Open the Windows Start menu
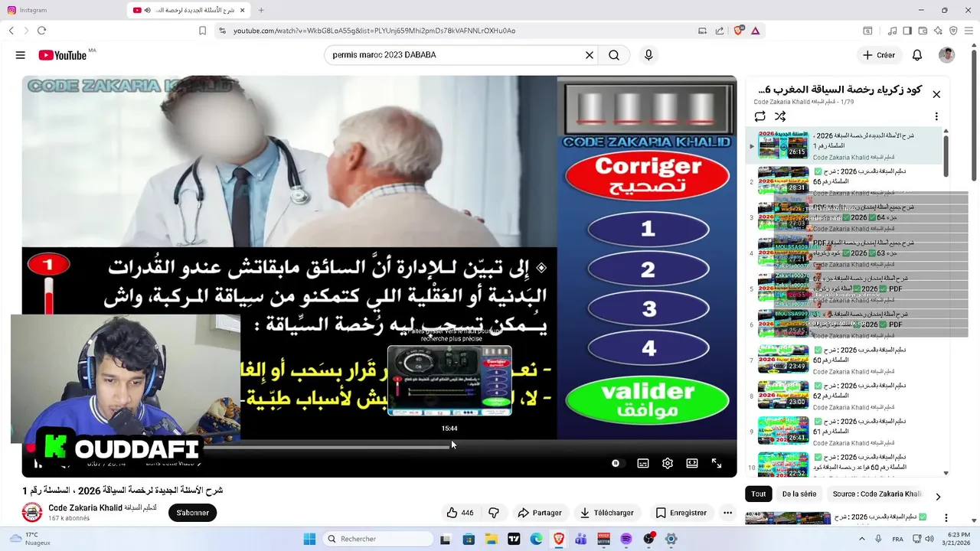The height and width of the screenshot is (551, 980). pos(309,539)
